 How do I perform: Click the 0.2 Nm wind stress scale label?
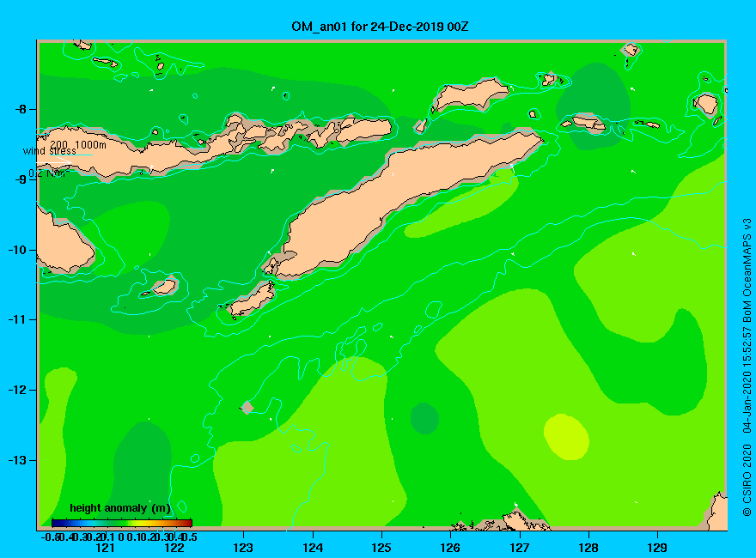pos(48,173)
